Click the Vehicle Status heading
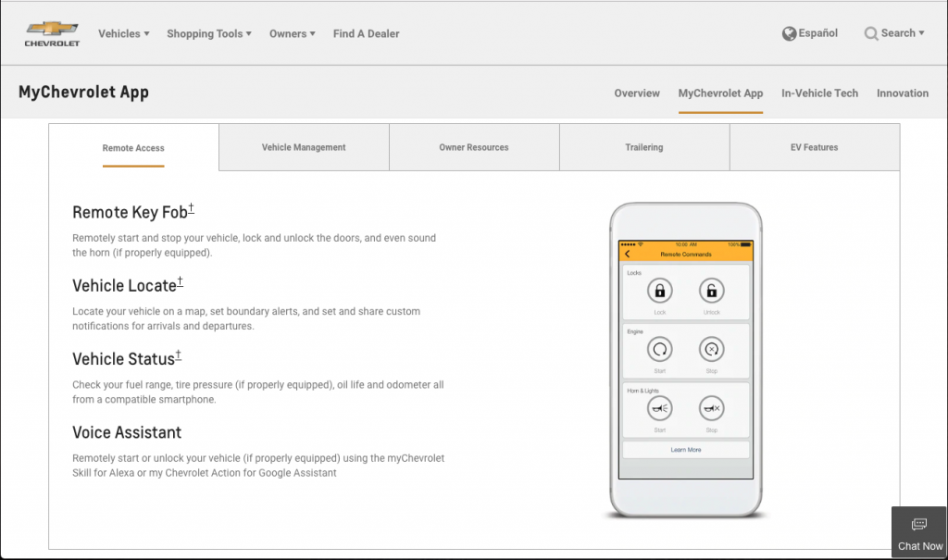The width and height of the screenshot is (948, 560). pos(123,359)
